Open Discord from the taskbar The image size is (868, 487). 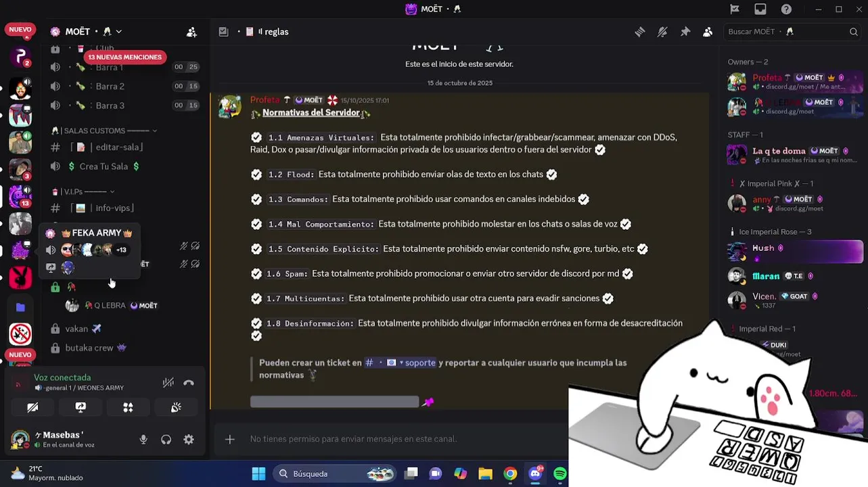(x=536, y=473)
